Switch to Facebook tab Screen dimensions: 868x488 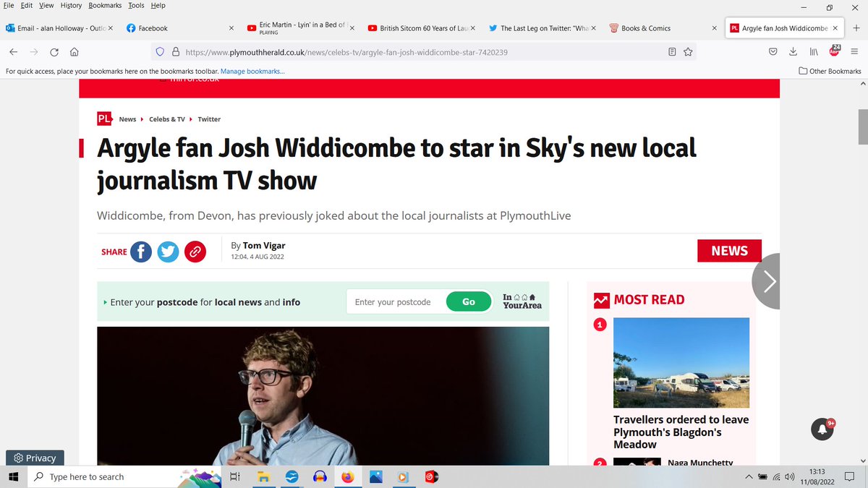174,28
